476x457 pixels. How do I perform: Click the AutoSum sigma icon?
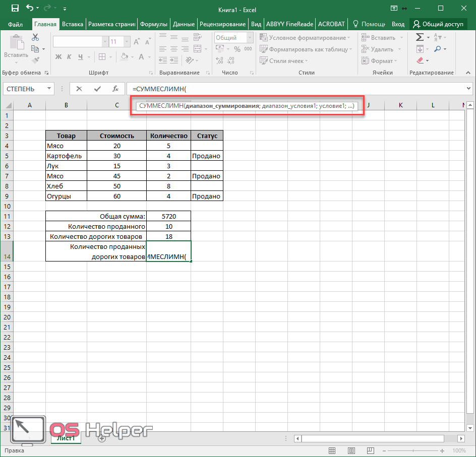point(419,37)
